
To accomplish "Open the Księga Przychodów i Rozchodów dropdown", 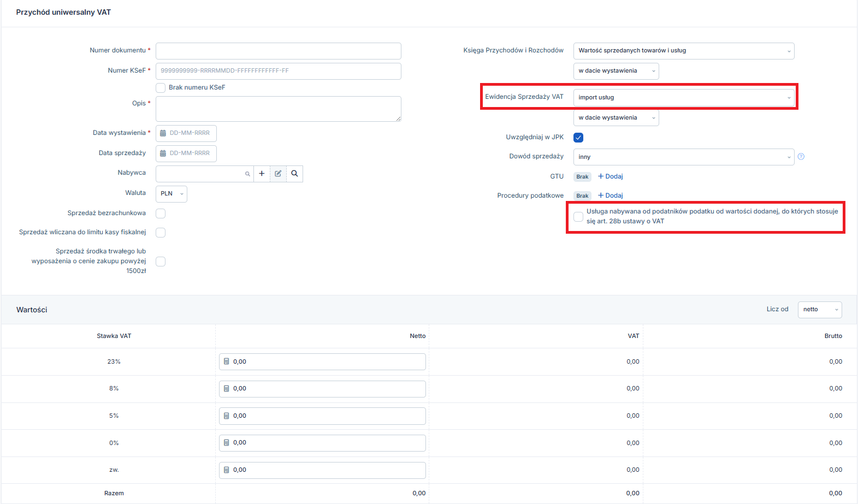I will coord(684,51).
